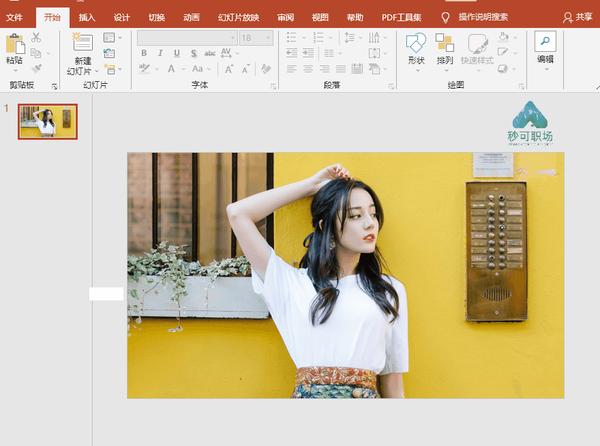Open the Shapes (形状) gallery

coord(416,45)
